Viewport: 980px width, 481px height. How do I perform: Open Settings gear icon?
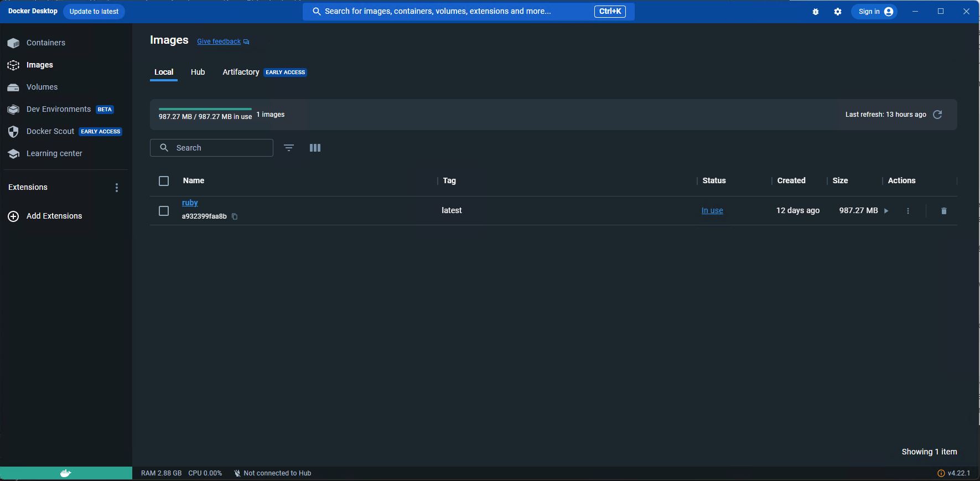tap(838, 12)
